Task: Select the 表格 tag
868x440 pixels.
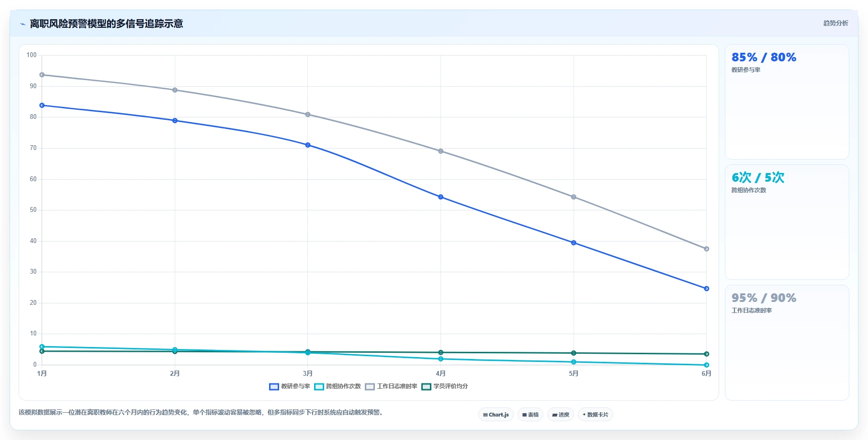Action: point(530,415)
